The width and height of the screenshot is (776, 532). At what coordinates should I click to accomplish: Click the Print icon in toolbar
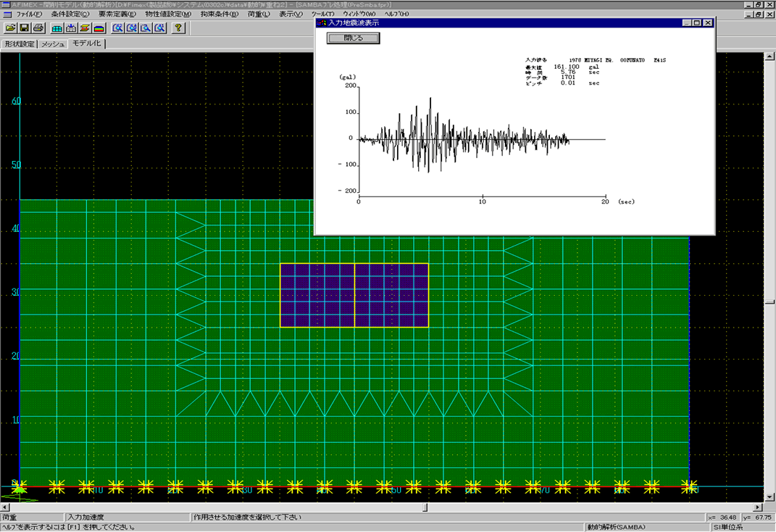(x=38, y=28)
